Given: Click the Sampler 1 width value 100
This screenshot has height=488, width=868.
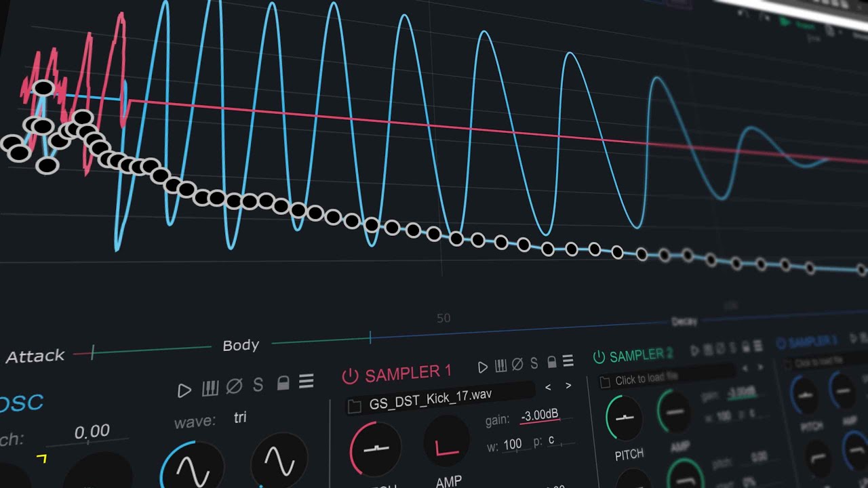Looking at the screenshot, I should click(x=513, y=444).
